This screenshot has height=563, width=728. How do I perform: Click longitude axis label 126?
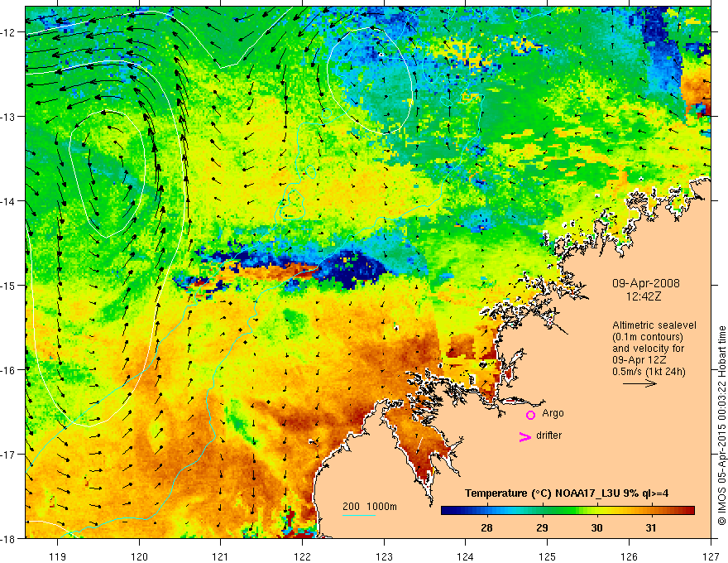(x=629, y=556)
